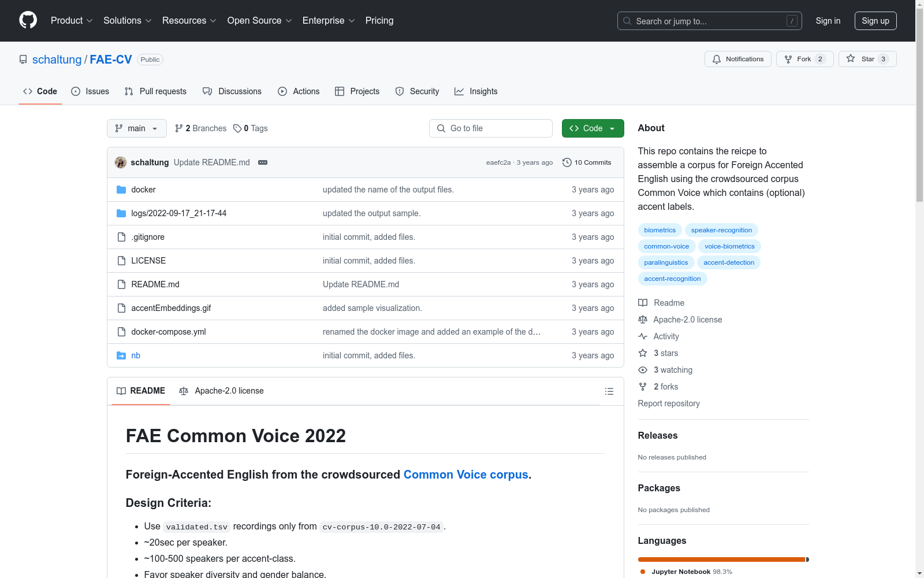This screenshot has height=578, width=924.
Task: Click the LICENSE file icon
Action: tap(121, 261)
